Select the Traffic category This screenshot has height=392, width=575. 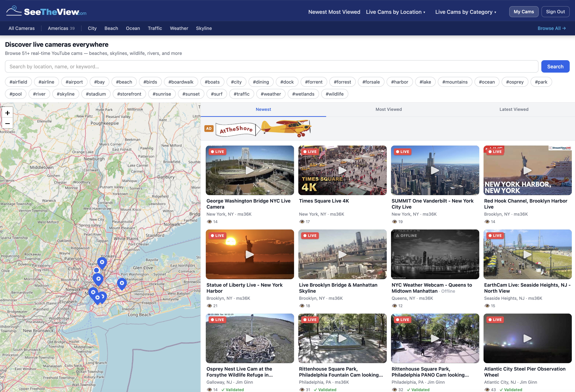[x=155, y=28]
